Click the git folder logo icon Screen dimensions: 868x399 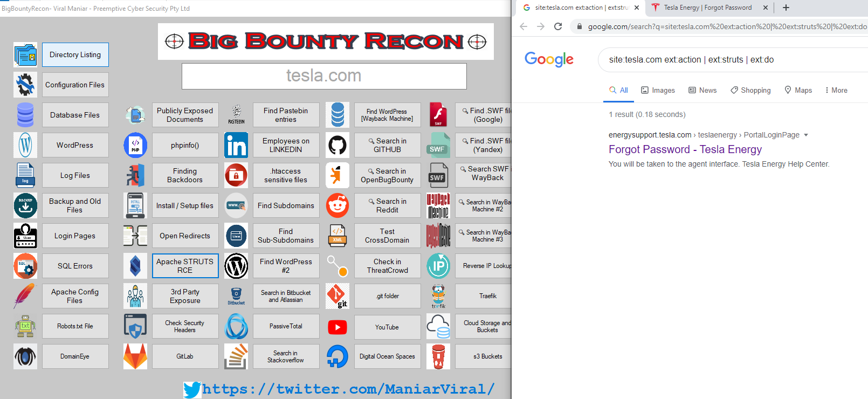click(x=337, y=296)
